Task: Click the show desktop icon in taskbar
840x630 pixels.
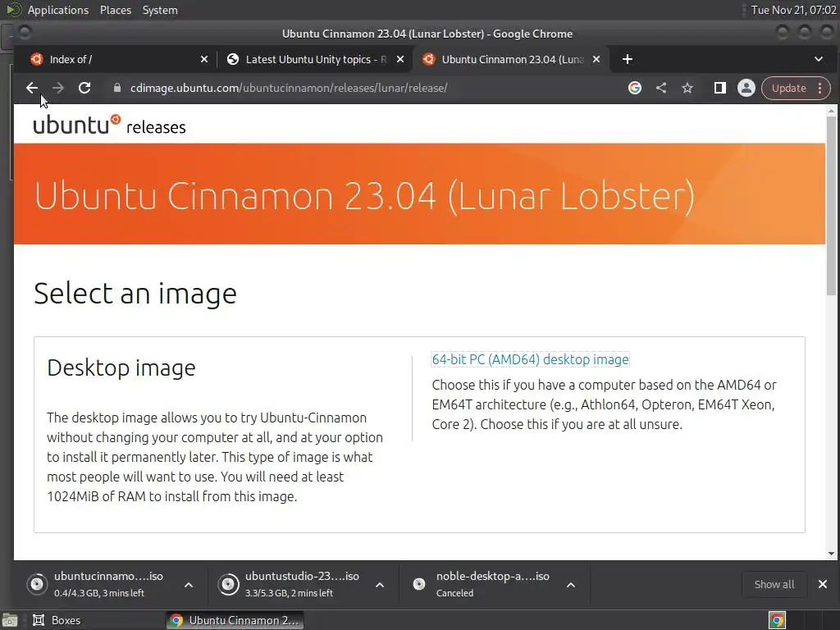Action: click(10, 620)
